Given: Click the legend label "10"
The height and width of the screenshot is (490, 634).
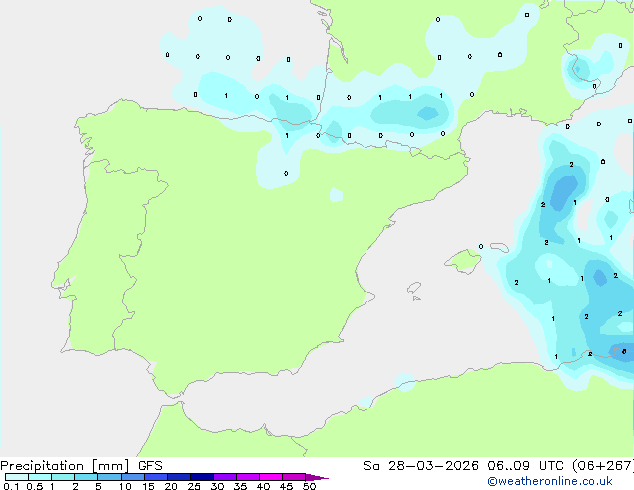Looking at the screenshot, I should click(x=125, y=486).
